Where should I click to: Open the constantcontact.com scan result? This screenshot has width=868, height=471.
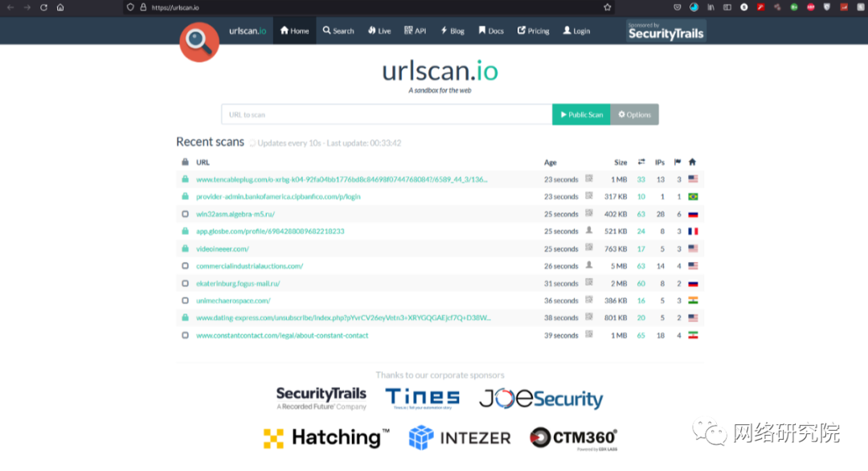282,335
